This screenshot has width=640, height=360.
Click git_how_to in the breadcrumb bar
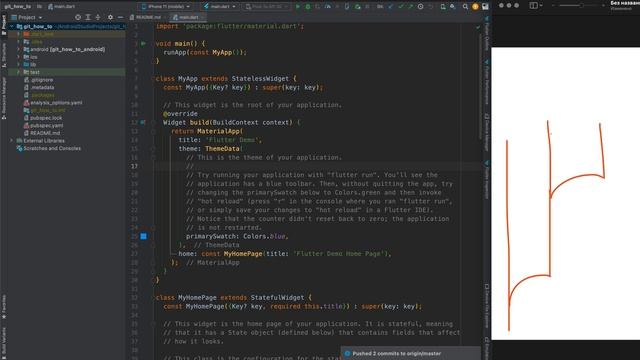tap(18, 7)
